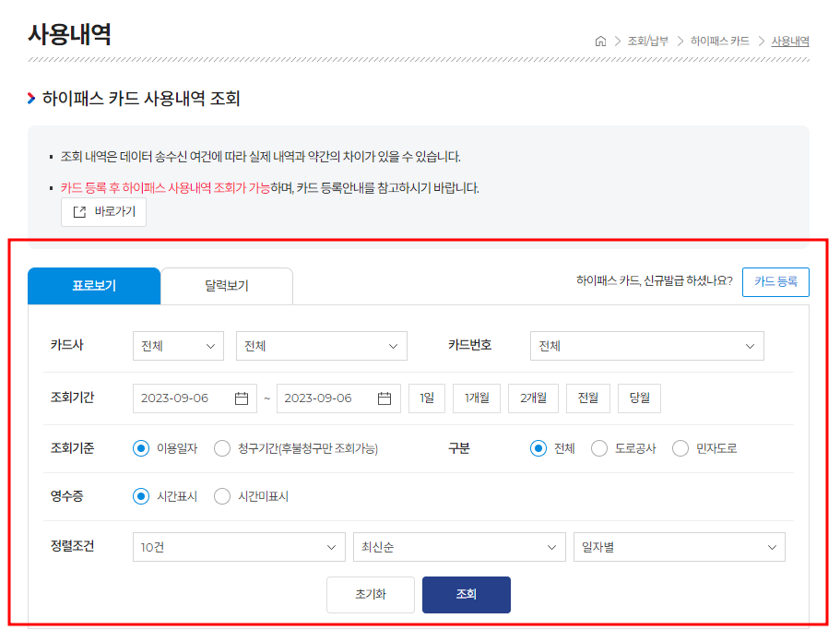840x630 pixels.
Task: Click the 초기화 reset button
Action: click(370, 594)
